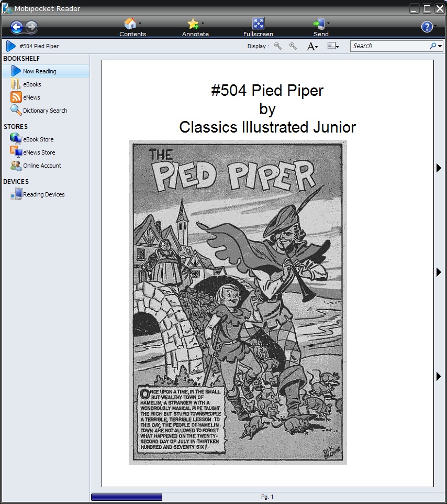
Task: Expand the search options arrow
Action: click(x=440, y=46)
